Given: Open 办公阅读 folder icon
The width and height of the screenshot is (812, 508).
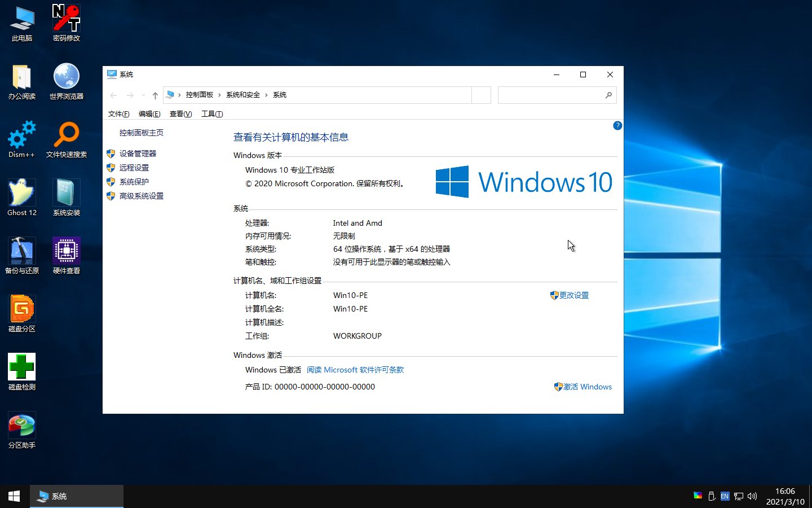Looking at the screenshot, I should [22, 82].
